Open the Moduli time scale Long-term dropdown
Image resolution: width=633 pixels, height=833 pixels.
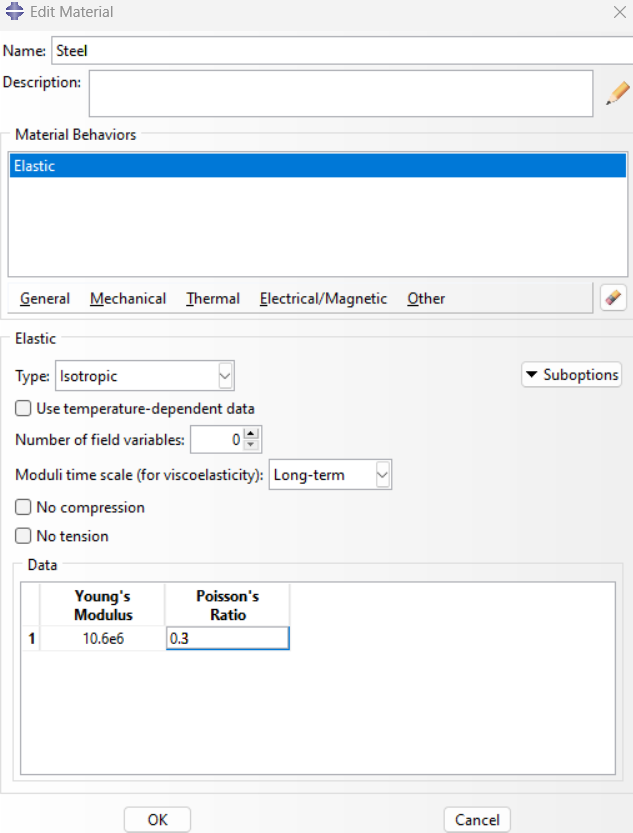330,474
